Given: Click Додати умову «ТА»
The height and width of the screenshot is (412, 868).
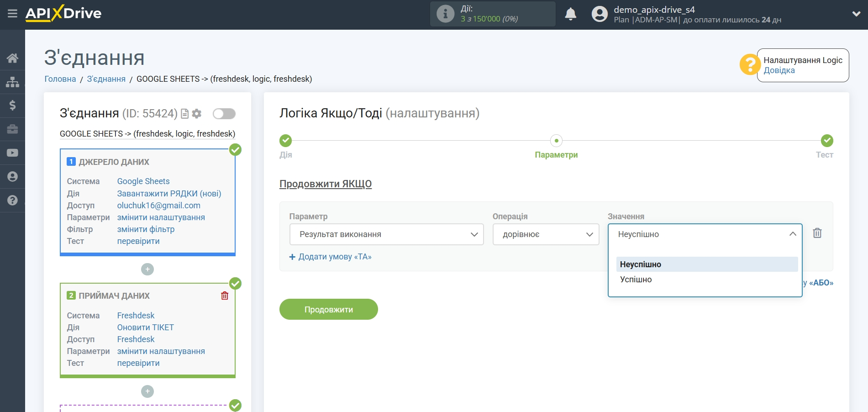Looking at the screenshot, I should coord(331,257).
